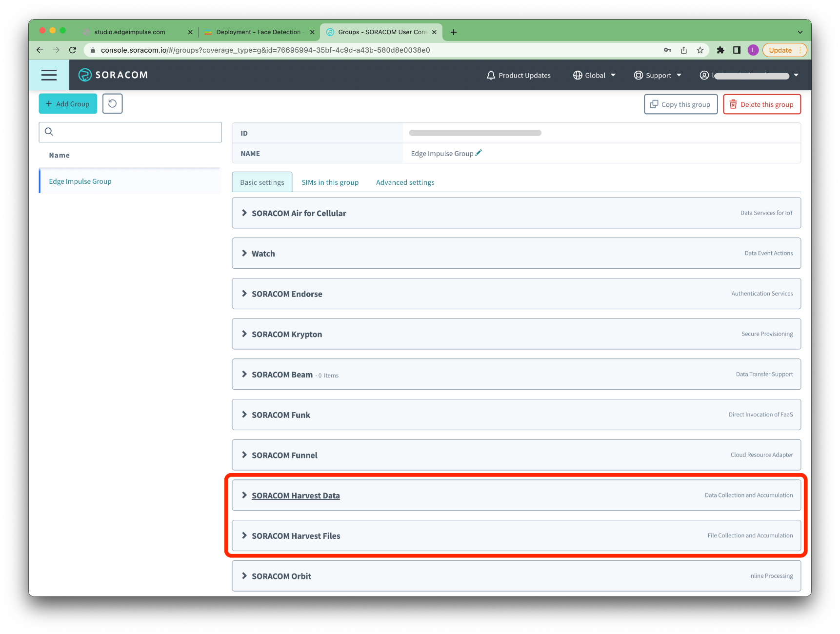Expand SORACOM Funk section
The image size is (840, 634).
point(516,415)
